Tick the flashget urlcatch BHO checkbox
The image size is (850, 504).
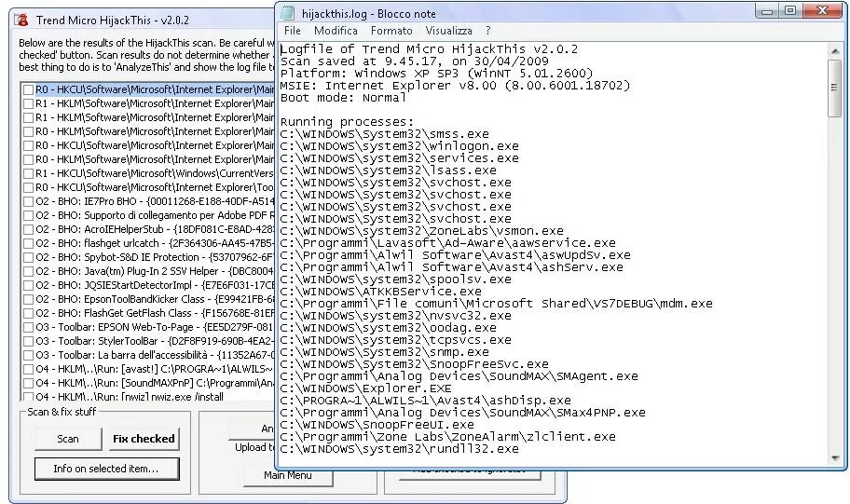click(29, 244)
